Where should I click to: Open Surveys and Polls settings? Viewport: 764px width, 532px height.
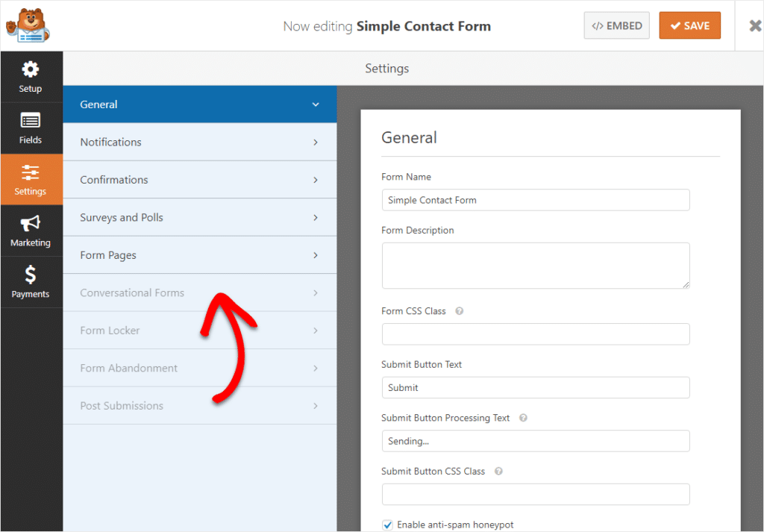click(x=199, y=217)
